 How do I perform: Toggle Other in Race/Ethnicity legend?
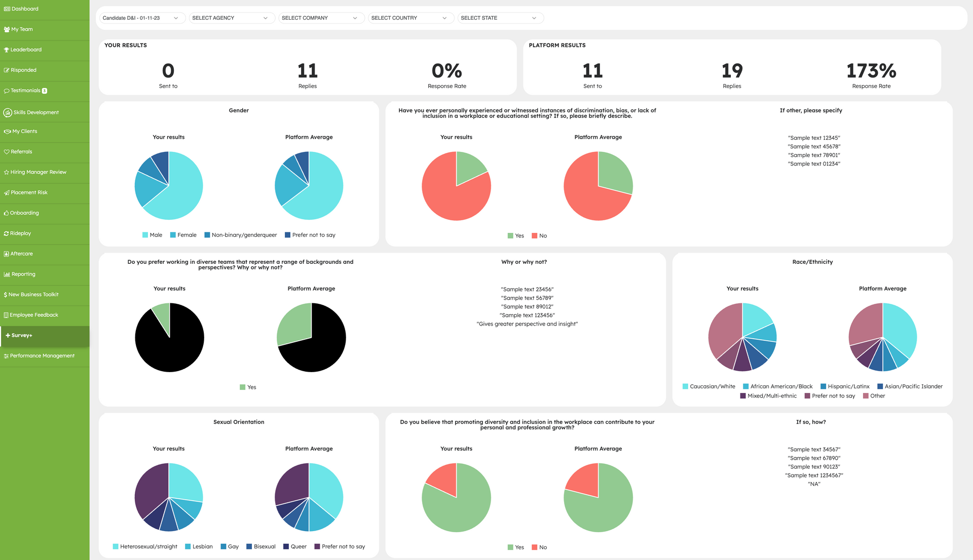874,396
